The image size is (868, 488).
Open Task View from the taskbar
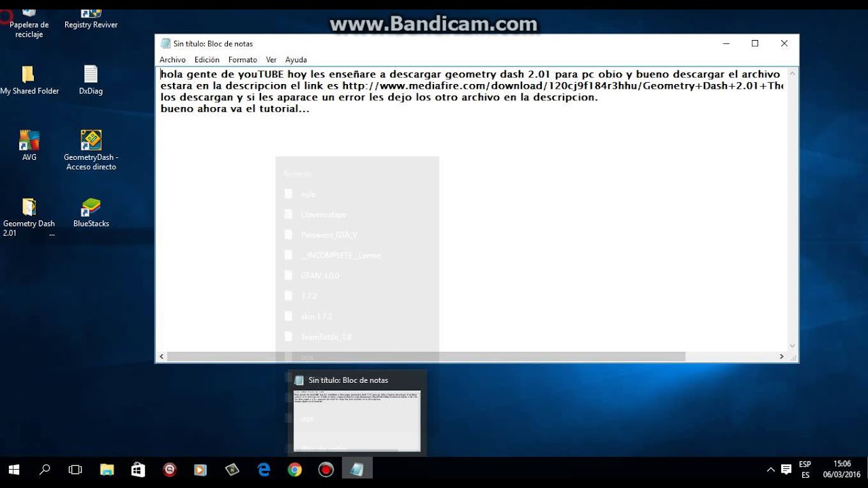[x=75, y=469]
